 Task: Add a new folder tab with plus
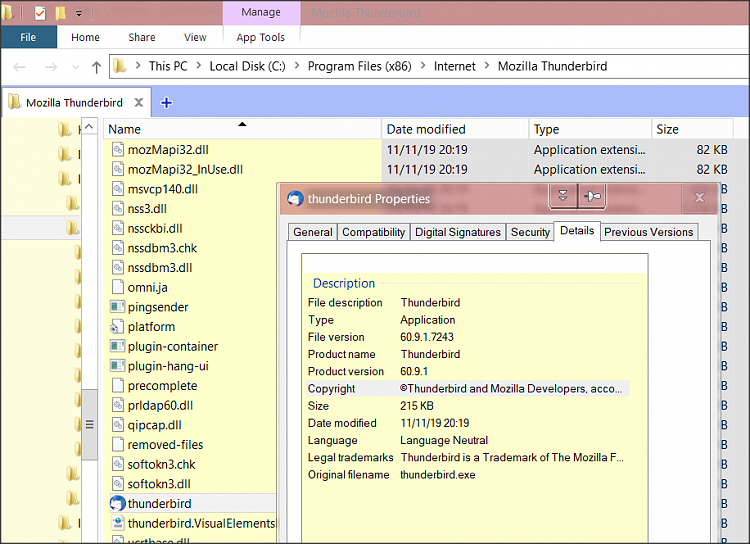pos(166,102)
